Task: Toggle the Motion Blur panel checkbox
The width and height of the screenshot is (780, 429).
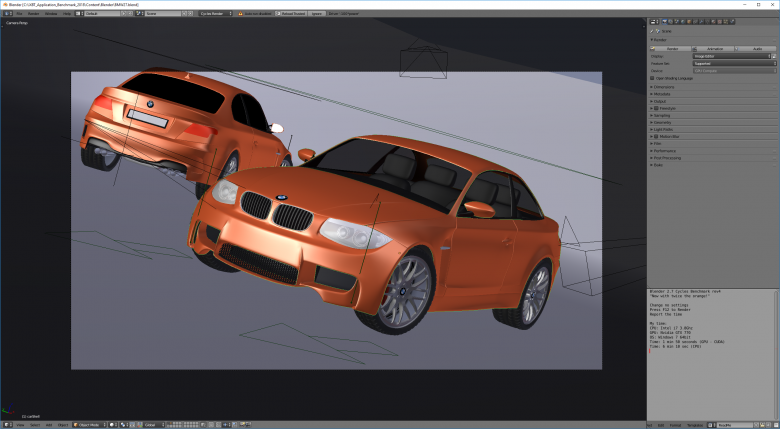Action: click(656, 136)
